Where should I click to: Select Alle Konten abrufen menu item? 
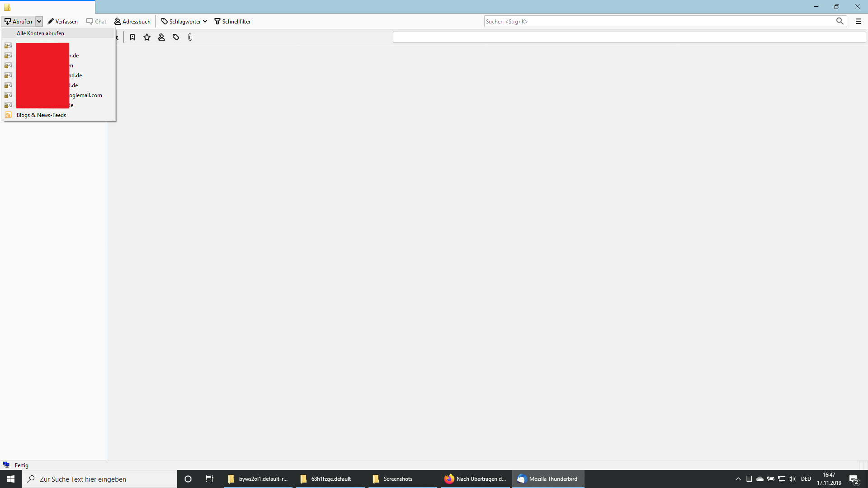pyautogui.click(x=40, y=33)
